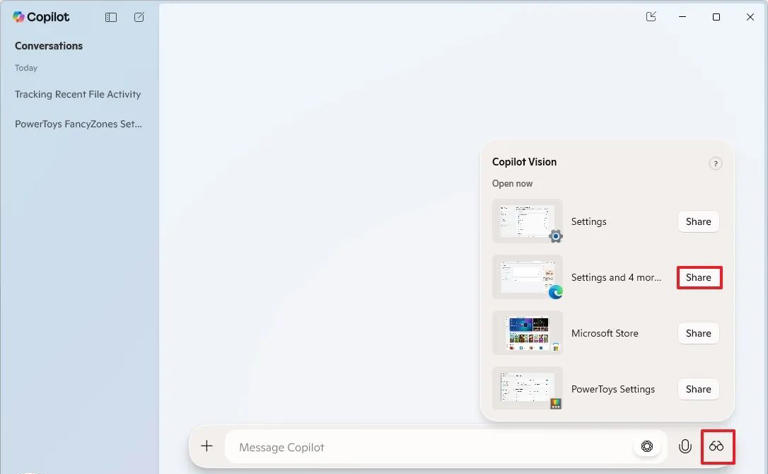Share the Settings window

(698, 221)
